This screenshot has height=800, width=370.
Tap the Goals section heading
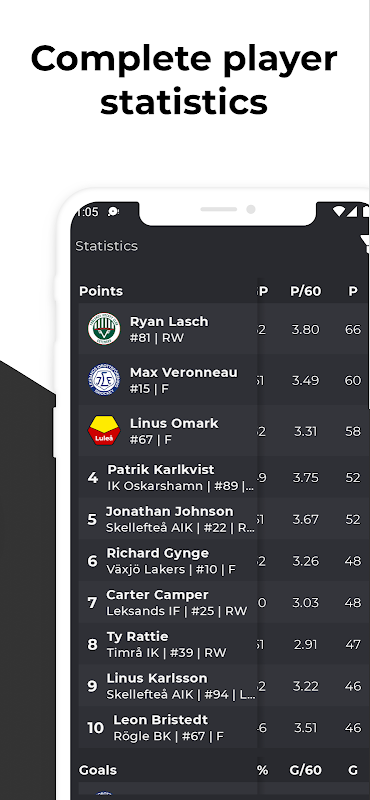coord(97,770)
